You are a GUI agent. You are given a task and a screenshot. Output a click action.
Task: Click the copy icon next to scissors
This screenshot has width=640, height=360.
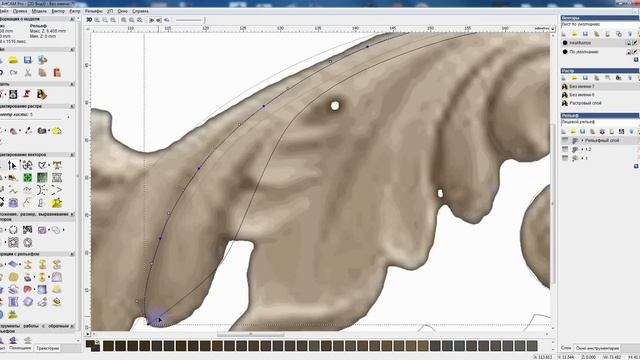(x=42, y=73)
